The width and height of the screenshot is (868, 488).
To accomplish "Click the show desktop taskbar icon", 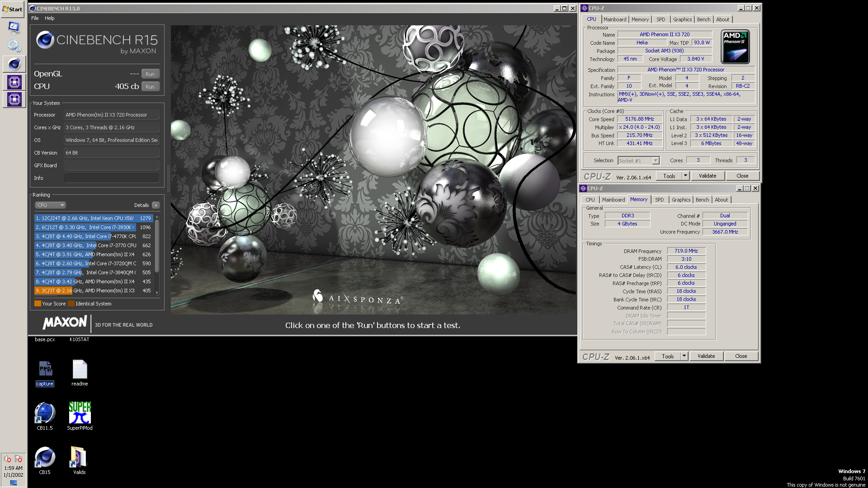I will point(14,27).
